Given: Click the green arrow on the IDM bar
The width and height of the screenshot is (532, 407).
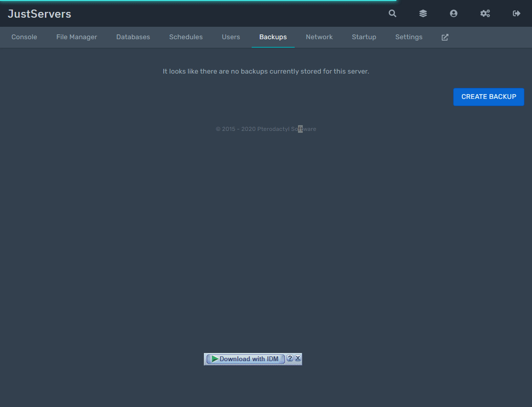Looking at the screenshot, I should pyautogui.click(x=214, y=358).
